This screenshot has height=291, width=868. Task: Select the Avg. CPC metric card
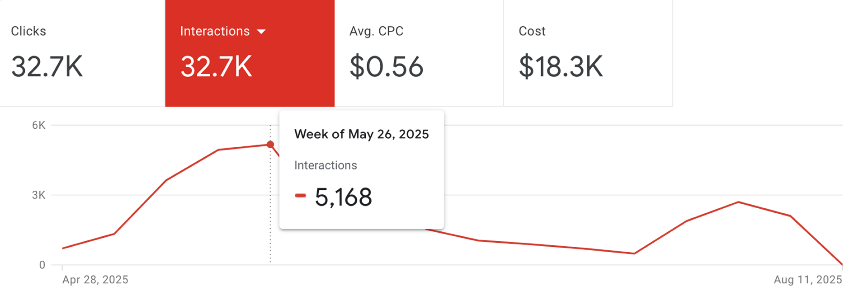coord(419,53)
